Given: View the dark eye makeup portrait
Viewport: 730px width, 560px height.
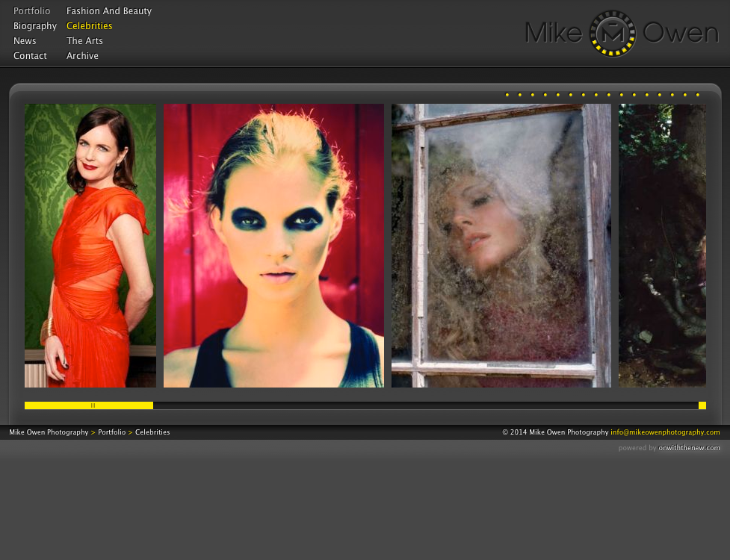Looking at the screenshot, I should point(273,246).
